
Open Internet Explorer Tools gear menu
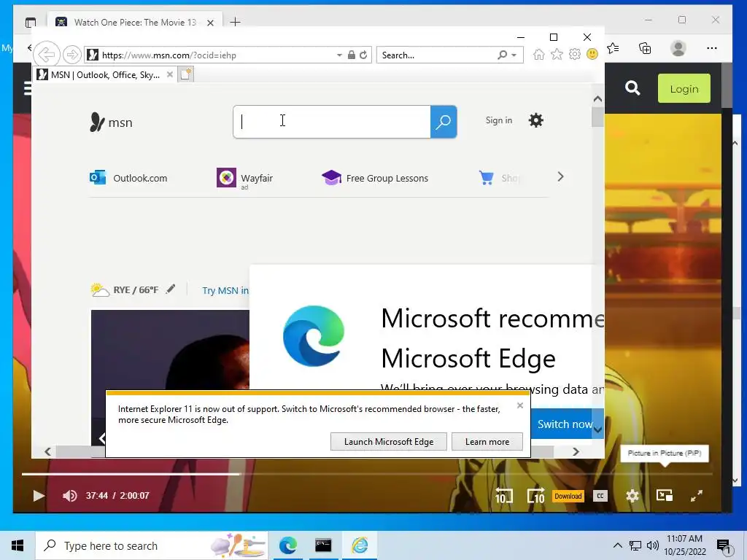pyautogui.click(x=575, y=54)
